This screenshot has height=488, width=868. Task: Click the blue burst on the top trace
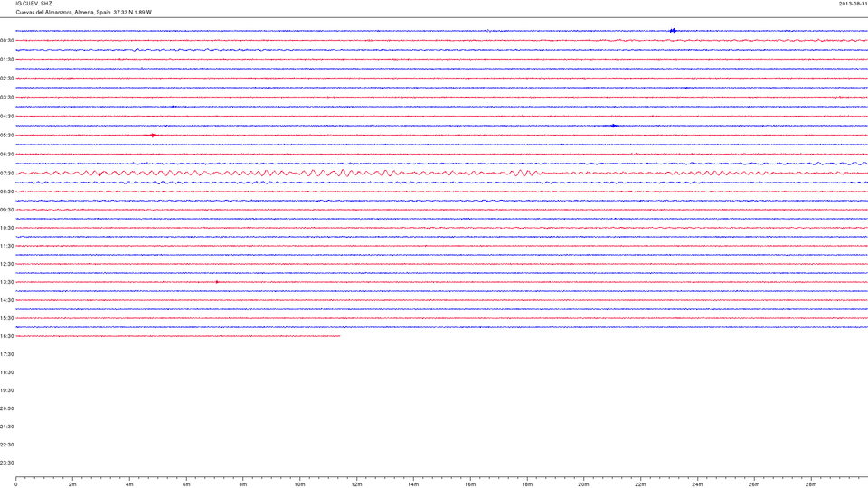coord(673,31)
